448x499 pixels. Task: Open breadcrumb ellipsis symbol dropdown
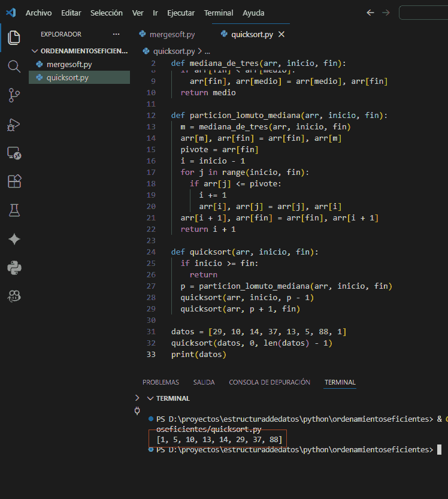207,52
